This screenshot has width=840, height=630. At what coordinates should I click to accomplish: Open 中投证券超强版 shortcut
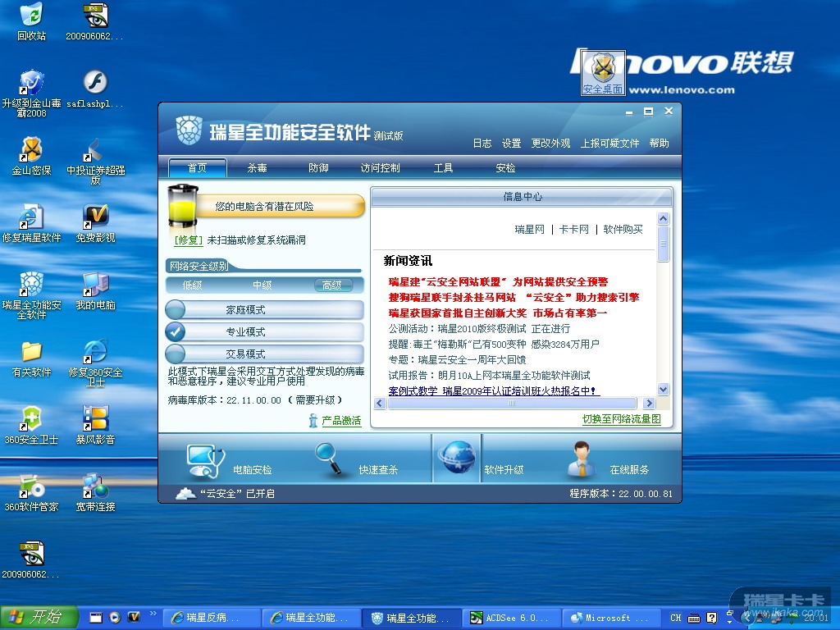pyautogui.click(x=95, y=160)
